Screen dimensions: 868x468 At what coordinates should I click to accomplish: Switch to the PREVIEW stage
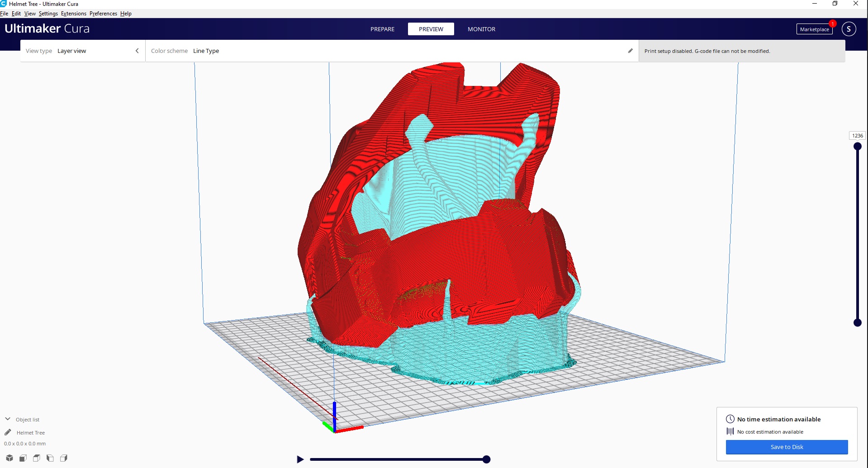coord(431,29)
